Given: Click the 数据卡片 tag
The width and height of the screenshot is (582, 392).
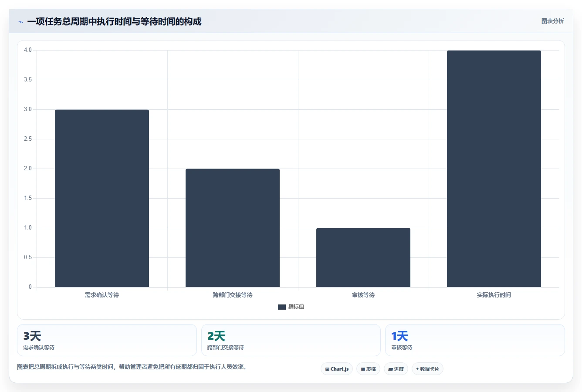Looking at the screenshot, I should (x=427, y=369).
